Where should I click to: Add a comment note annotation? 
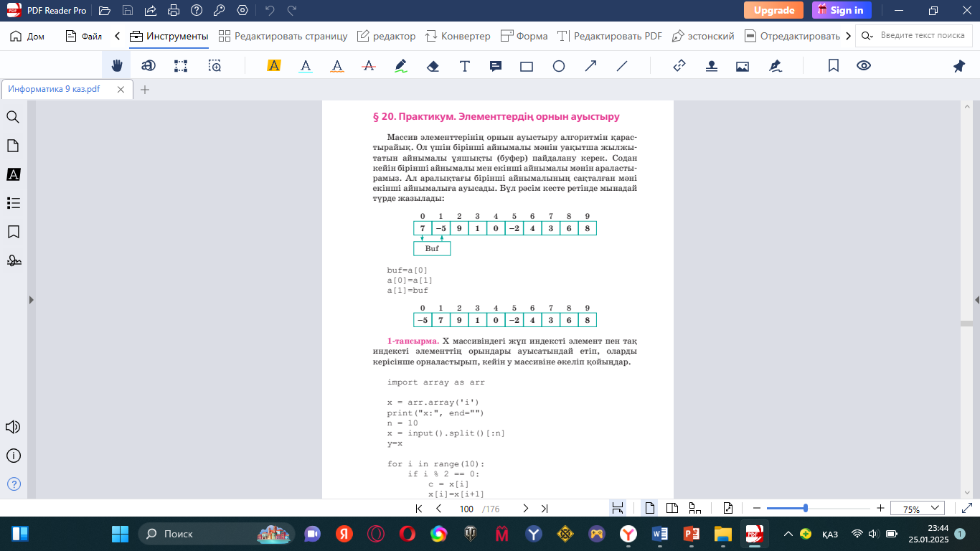495,66
